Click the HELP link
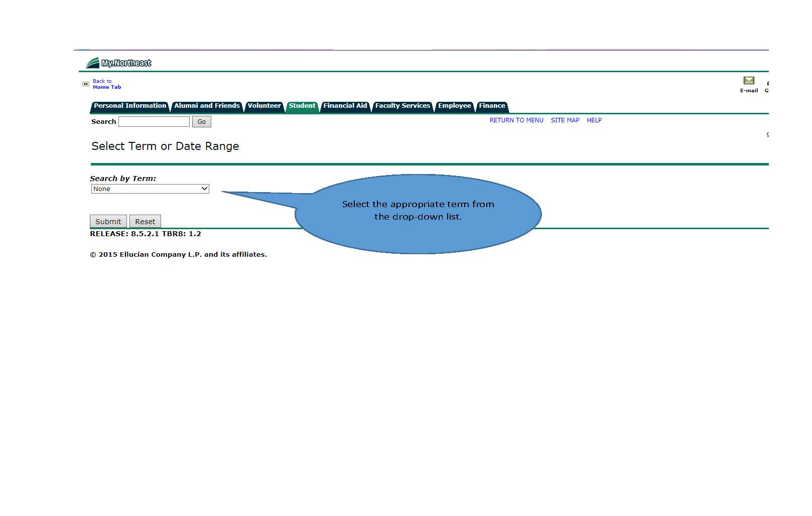The image size is (812, 516). tap(594, 120)
